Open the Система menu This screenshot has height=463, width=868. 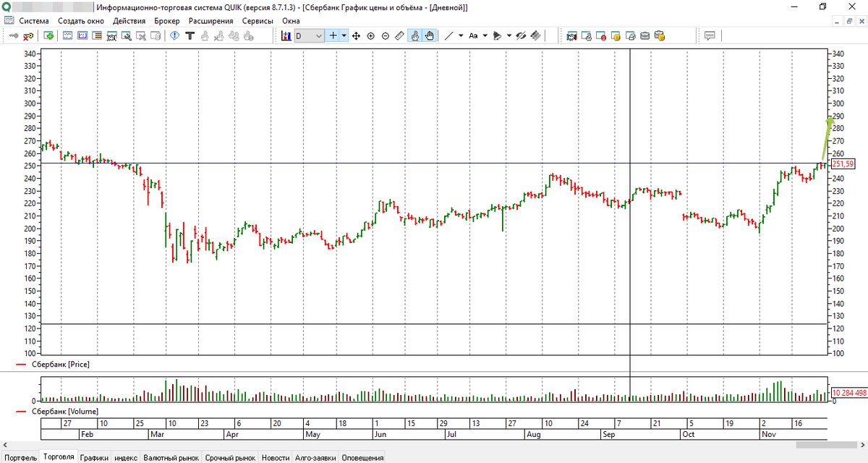(x=35, y=21)
